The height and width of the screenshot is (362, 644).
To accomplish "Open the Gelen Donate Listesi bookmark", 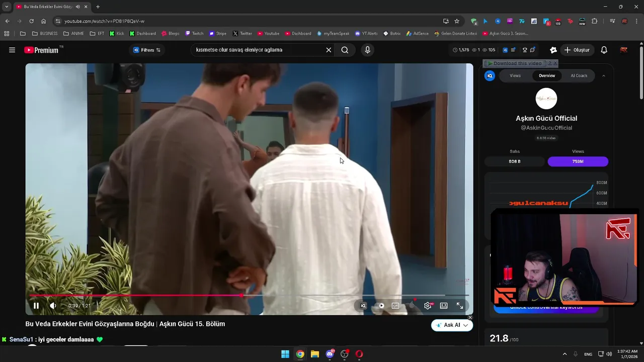I will 455,34.
